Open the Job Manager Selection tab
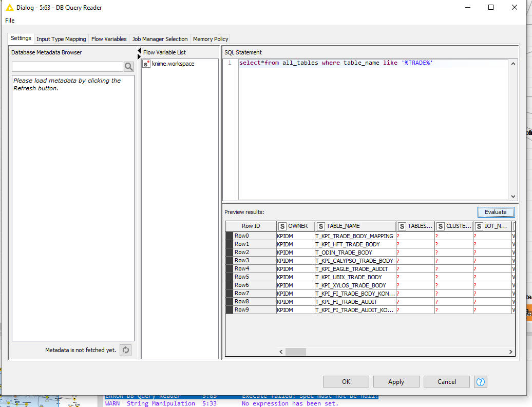 (x=160, y=39)
